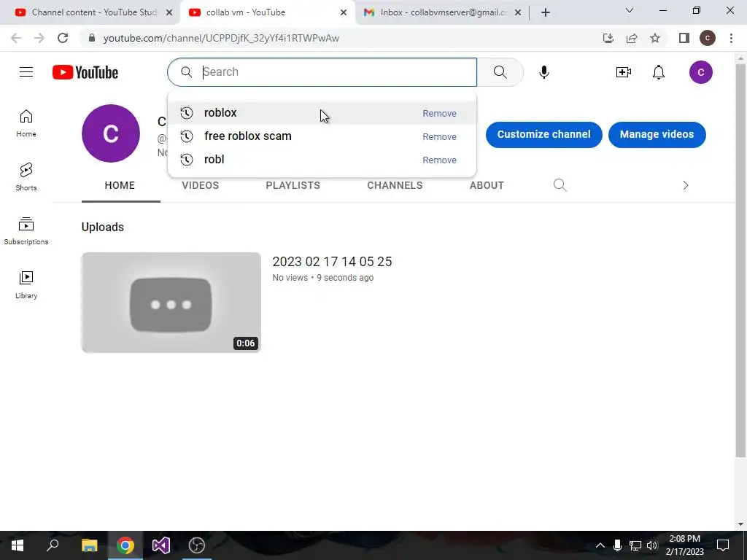747x560 pixels.
Task: Click the purple channel avatar
Action: click(x=111, y=133)
